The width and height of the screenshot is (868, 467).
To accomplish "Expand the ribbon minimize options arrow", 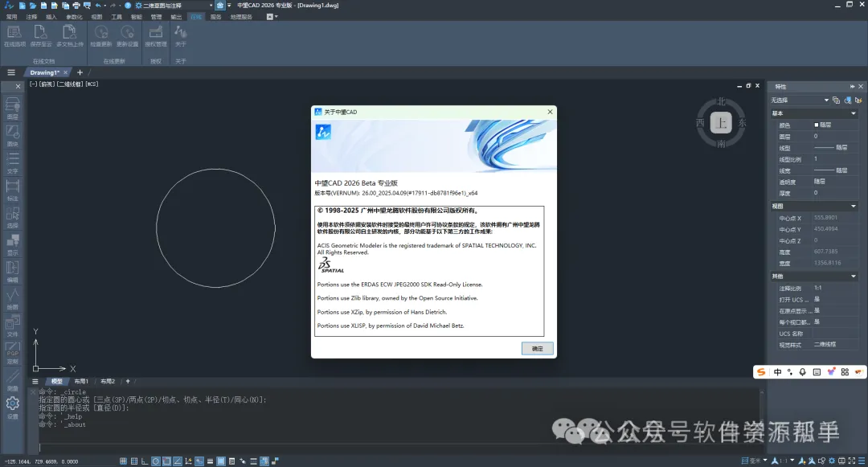I will click(x=276, y=17).
